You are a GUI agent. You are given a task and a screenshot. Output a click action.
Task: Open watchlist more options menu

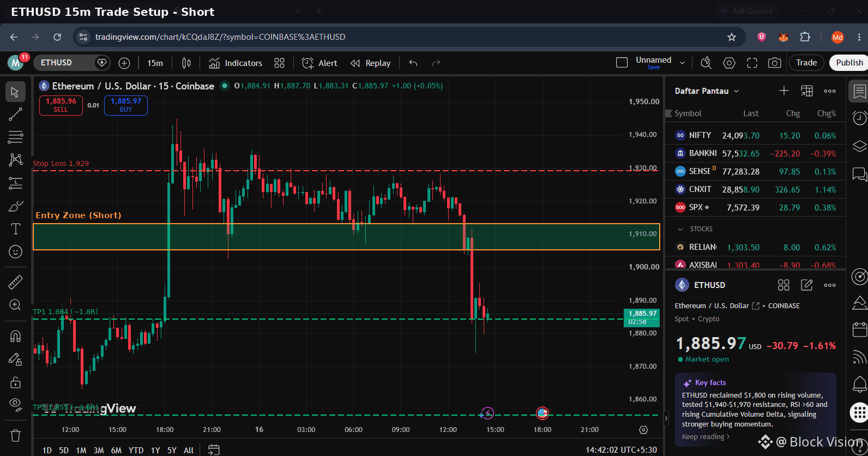click(830, 91)
